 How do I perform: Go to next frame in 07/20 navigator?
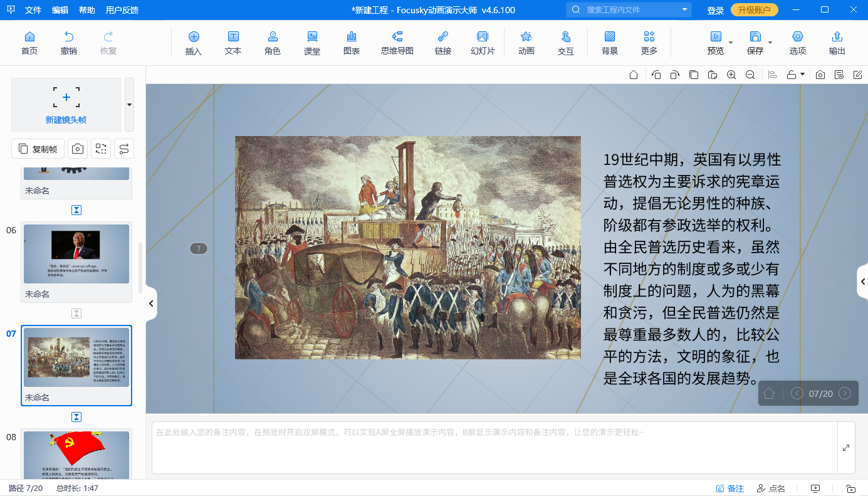pos(845,394)
